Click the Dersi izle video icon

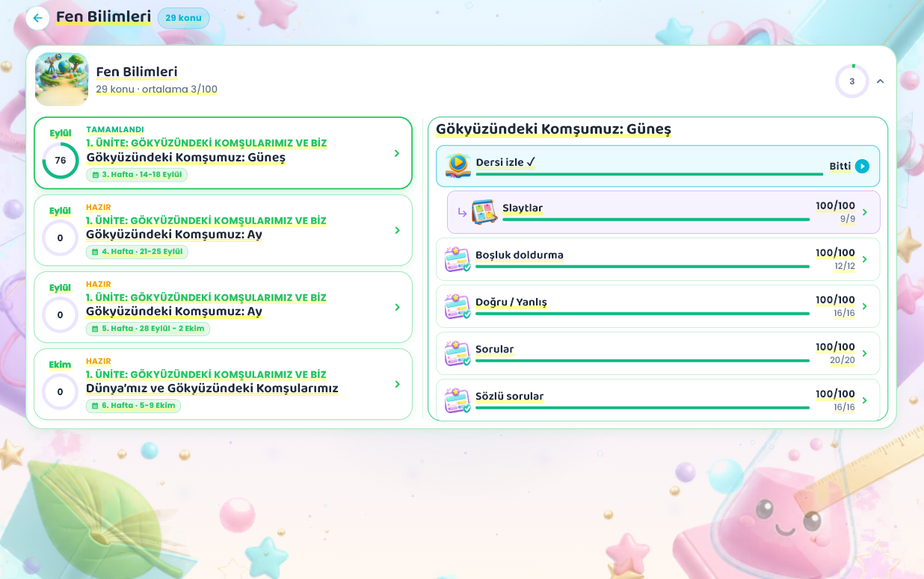click(x=458, y=166)
